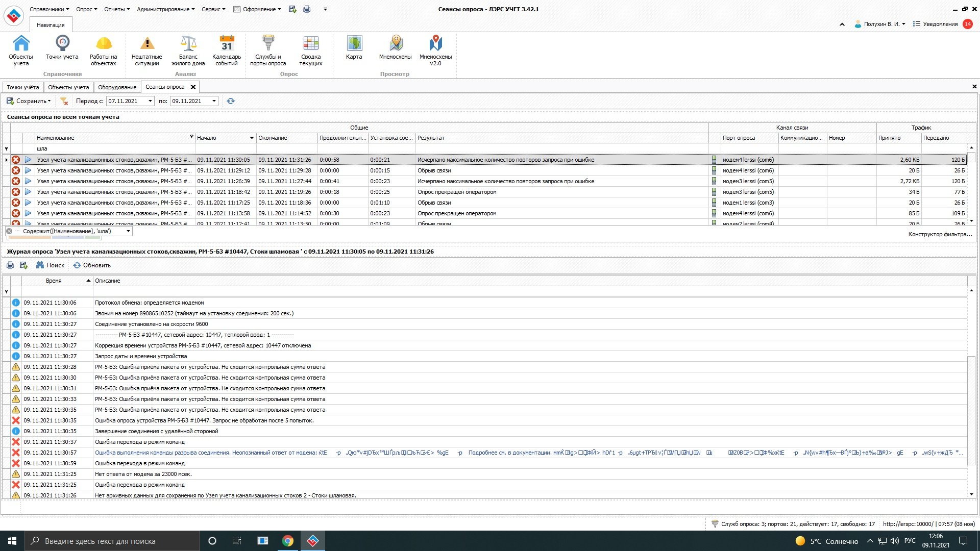Open Мнемосхемы v2.0 icon
Image resolution: width=980 pixels, height=551 pixels.
point(435,51)
